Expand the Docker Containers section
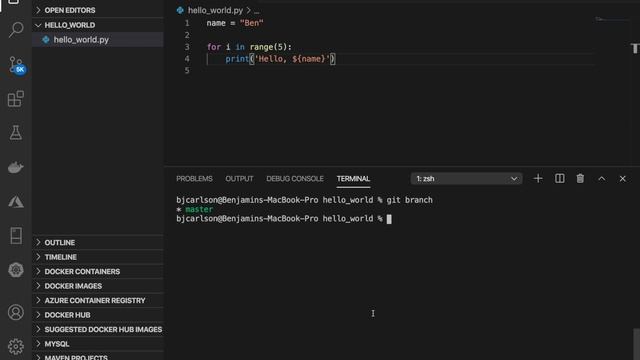This screenshot has height=360, width=640. 98,271
